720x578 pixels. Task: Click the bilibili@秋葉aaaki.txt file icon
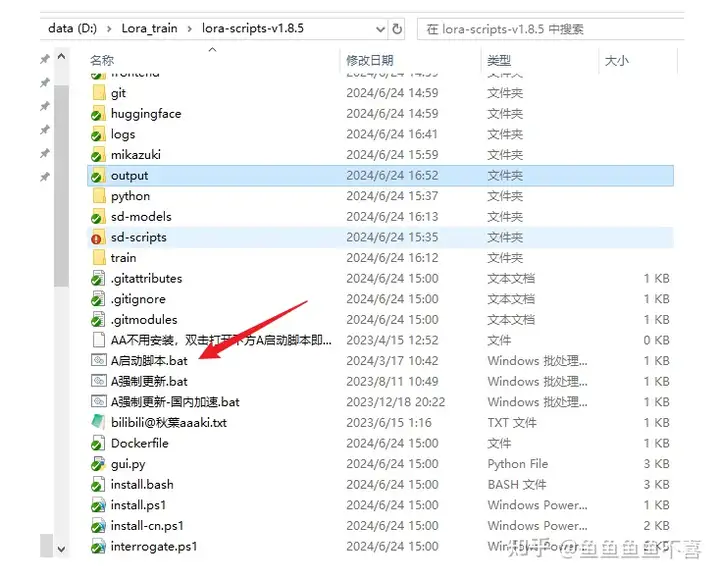pyautogui.click(x=98, y=423)
